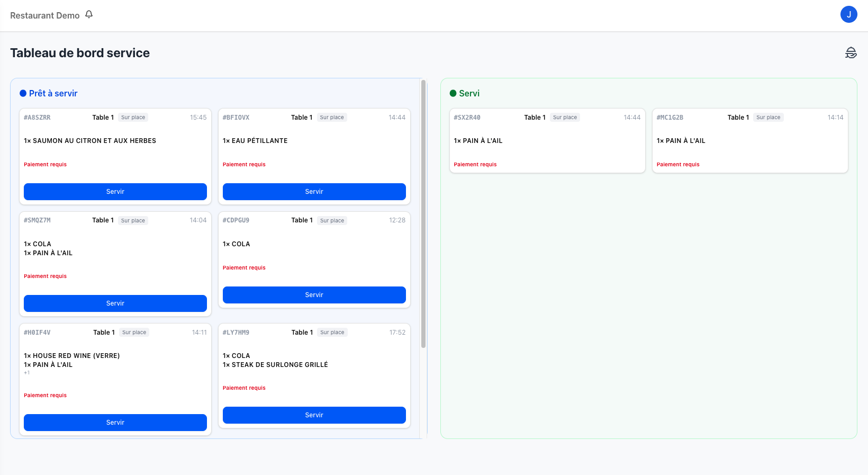
Task: Click the Tableau de bord service page title
Action: click(x=80, y=53)
